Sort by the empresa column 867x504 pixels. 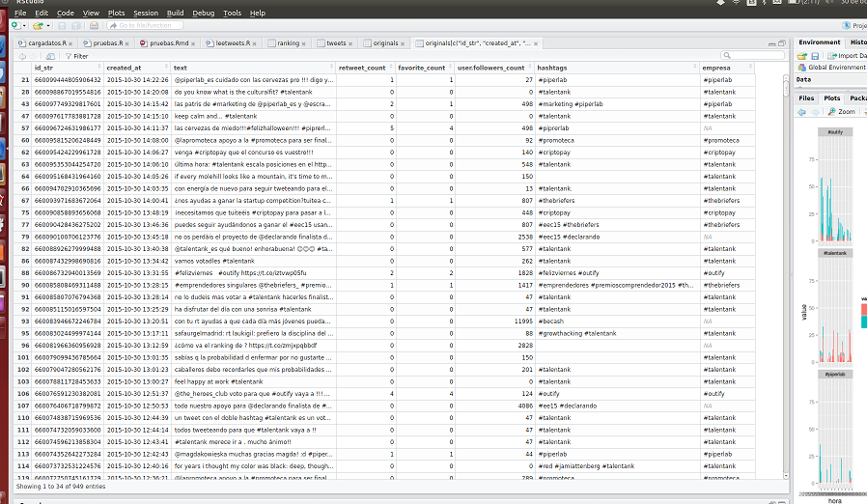tap(727, 68)
